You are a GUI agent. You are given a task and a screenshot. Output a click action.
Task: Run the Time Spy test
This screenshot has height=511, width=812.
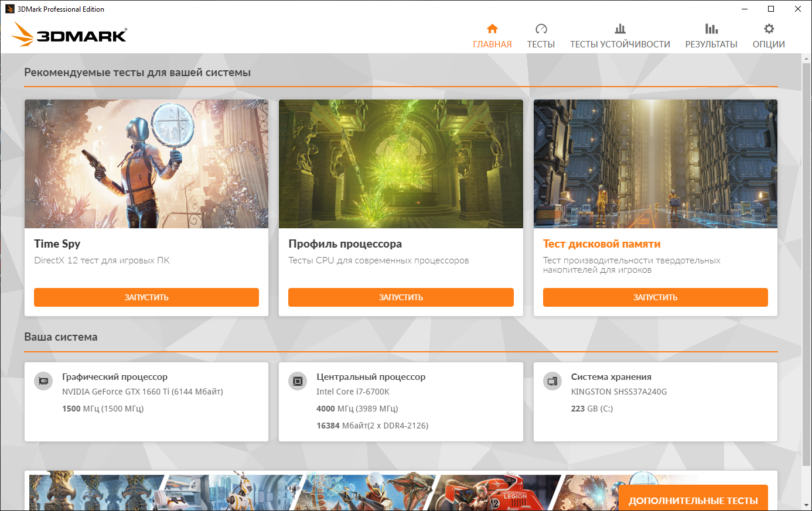[x=146, y=297]
